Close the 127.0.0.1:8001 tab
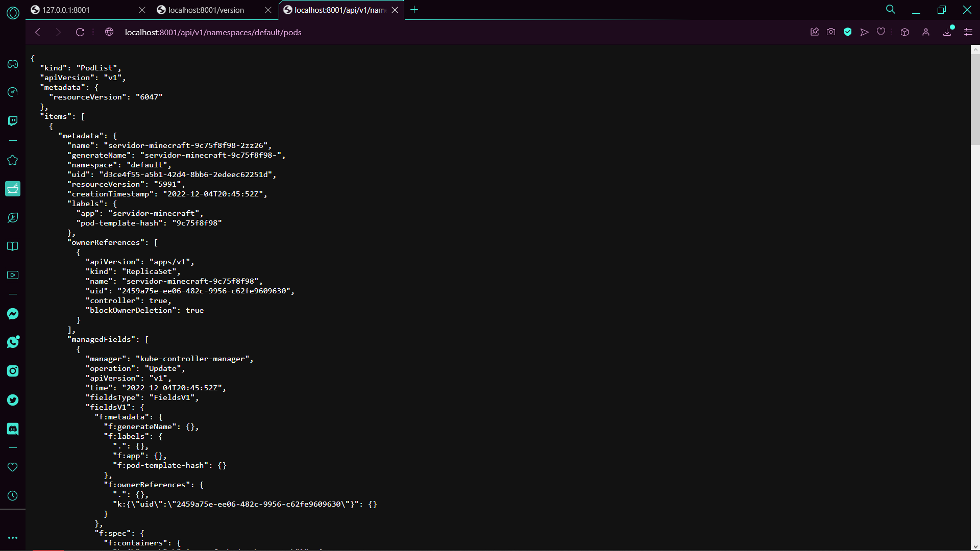This screenshot has width=980, height=551. [142, 10]
